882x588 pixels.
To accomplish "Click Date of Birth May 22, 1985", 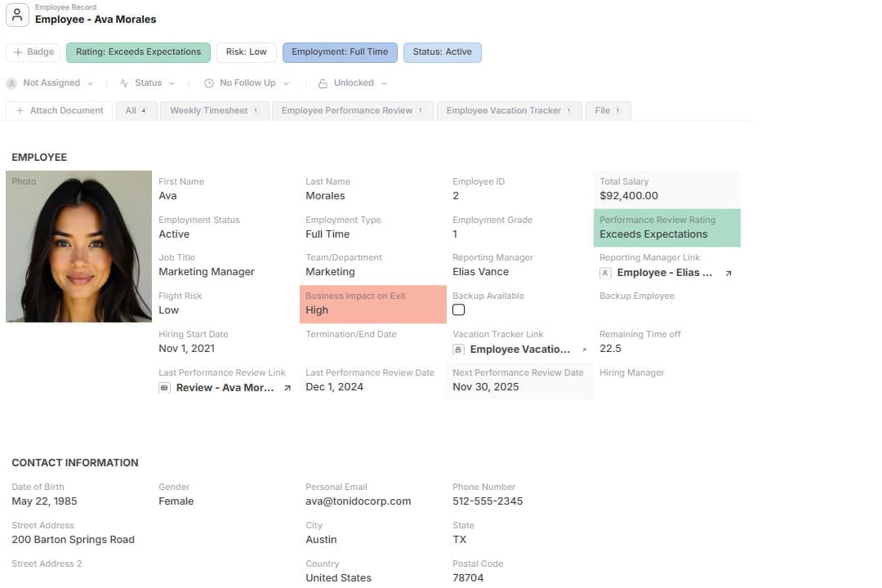I will coord(44,501).
